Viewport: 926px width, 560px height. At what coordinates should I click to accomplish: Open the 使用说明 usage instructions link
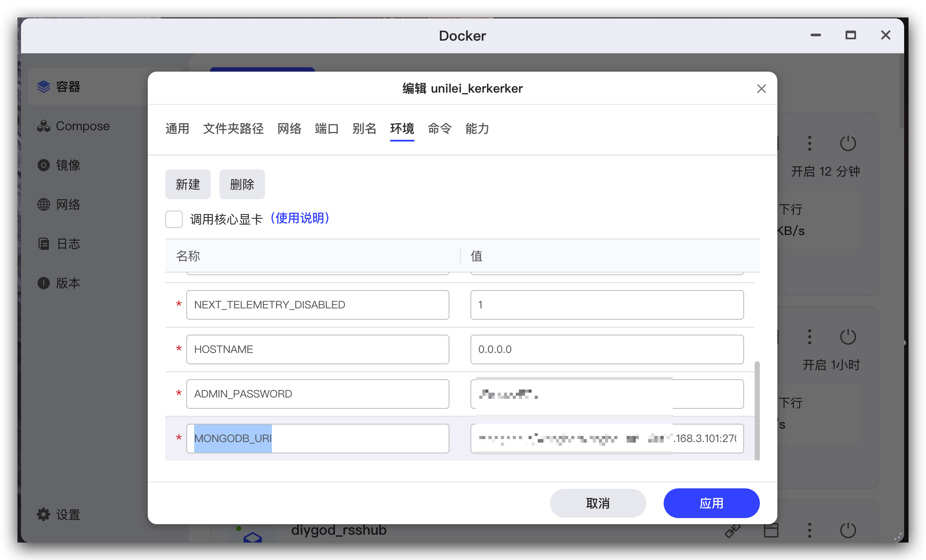tap(300, 218)
